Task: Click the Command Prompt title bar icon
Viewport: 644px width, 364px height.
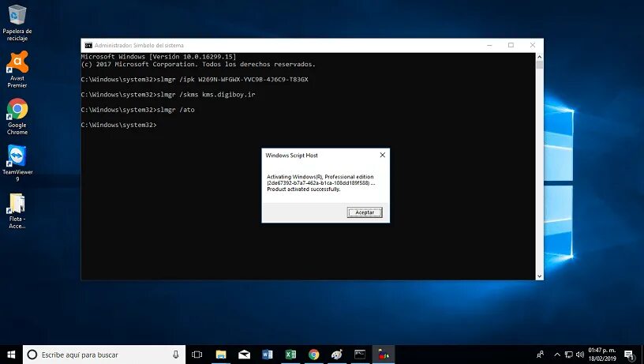Action: point(88,45)
